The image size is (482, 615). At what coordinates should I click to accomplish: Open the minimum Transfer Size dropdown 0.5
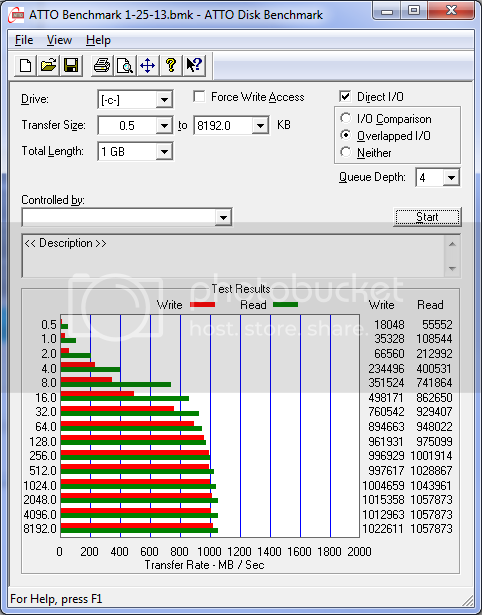point(164,126)
